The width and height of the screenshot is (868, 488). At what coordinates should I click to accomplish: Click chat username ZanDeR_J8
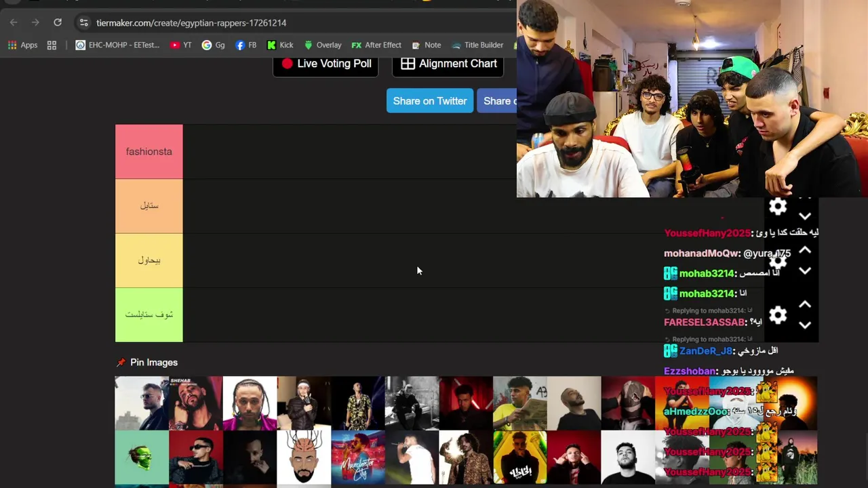click(x=706, y=351)
